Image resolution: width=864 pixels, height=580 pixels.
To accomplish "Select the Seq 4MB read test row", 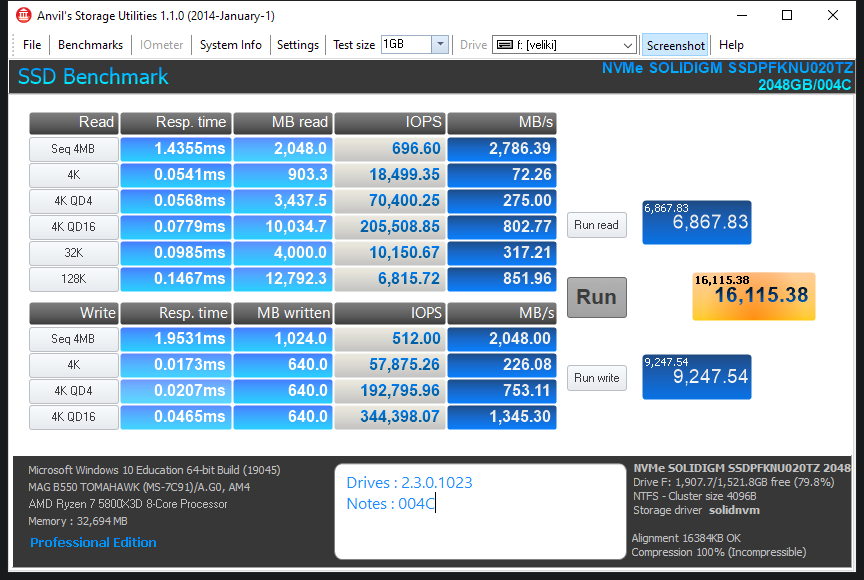I will click(x=73, y=148).
